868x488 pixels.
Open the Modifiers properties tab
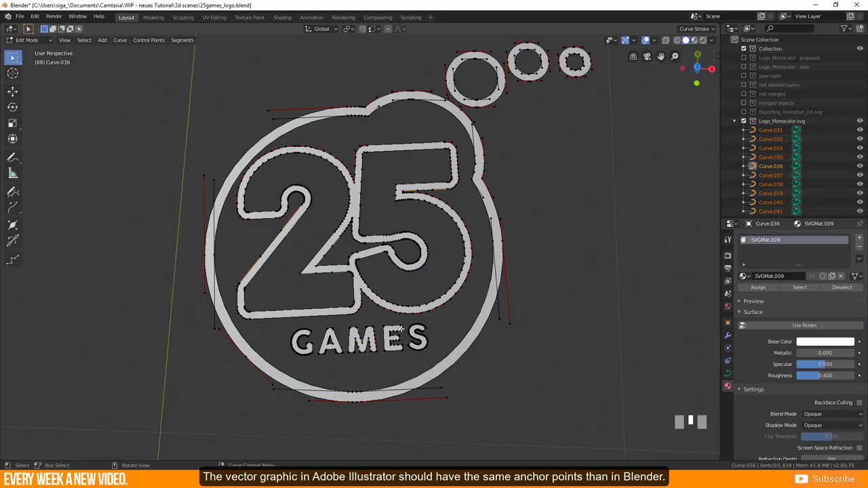[x=728, y=335]
